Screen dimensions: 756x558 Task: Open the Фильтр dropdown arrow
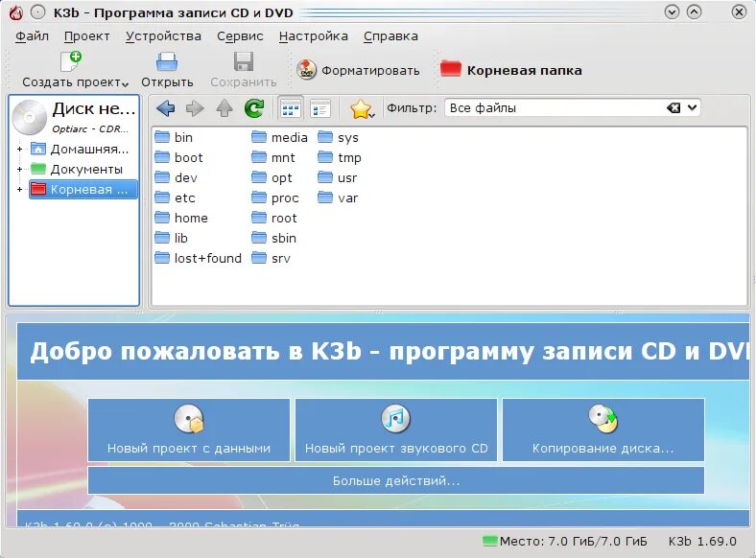pos(693,107)
